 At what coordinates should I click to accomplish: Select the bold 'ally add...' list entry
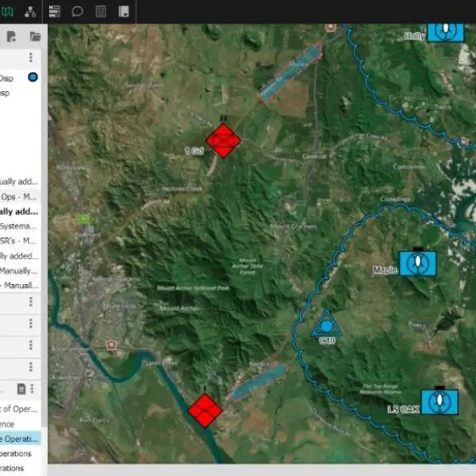coord(19,211)
